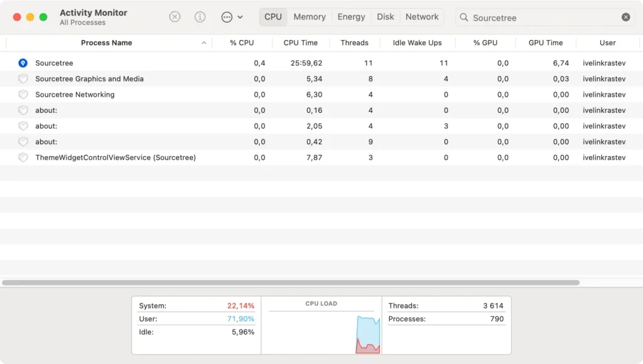The width and height of the screenshot is (643, 364).
Task: Click icon beside ThemeWidgetControlViewService
Action: click(23, 158)
